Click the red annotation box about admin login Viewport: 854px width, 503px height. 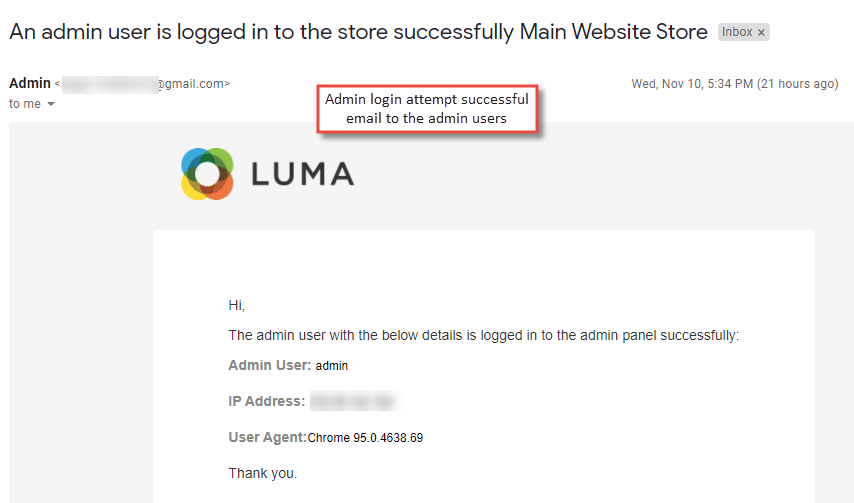click(428, 109)
